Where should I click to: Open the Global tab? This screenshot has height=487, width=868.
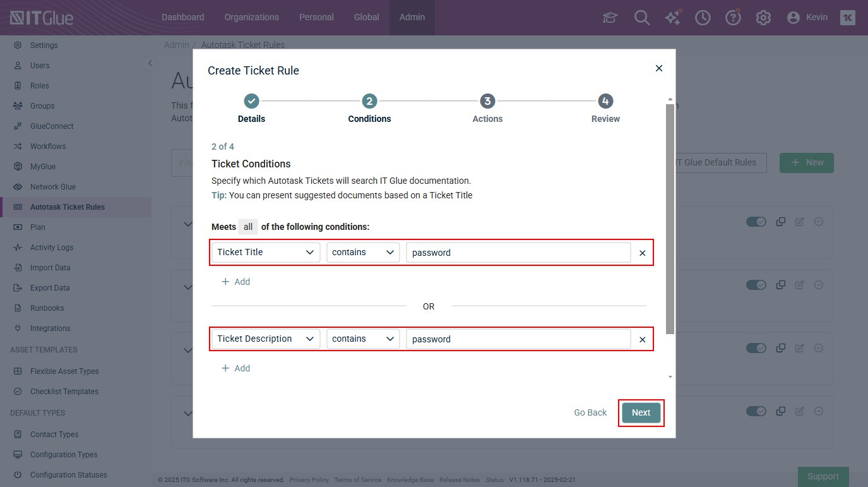point(367,18)
